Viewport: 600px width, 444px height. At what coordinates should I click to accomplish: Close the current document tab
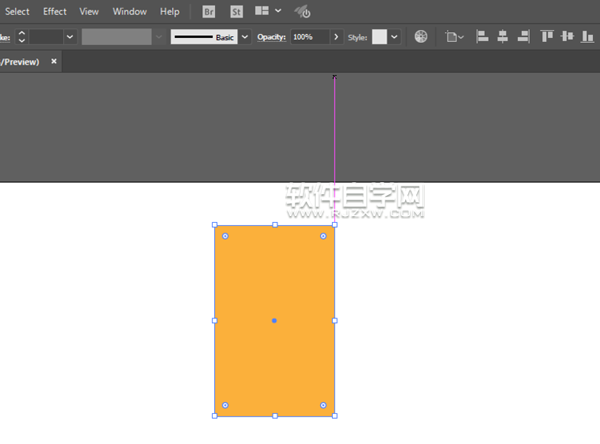tap(54, 61)
